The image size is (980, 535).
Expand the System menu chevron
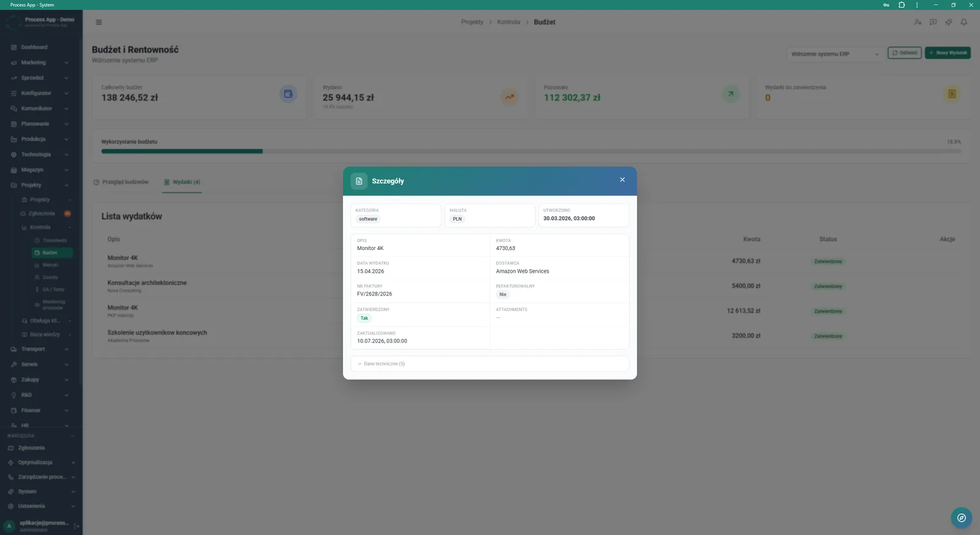[73, 491]
